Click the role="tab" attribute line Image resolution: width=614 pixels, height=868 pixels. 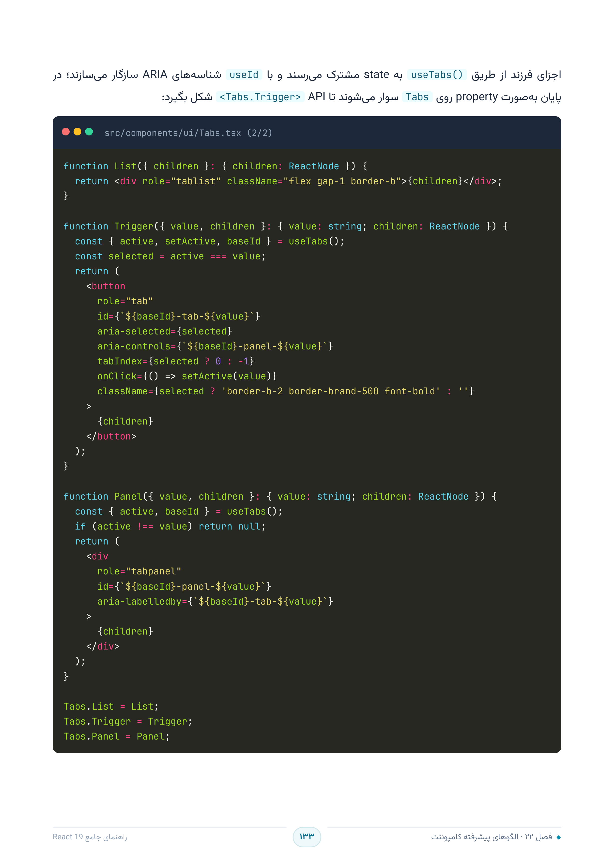[125, 301]
